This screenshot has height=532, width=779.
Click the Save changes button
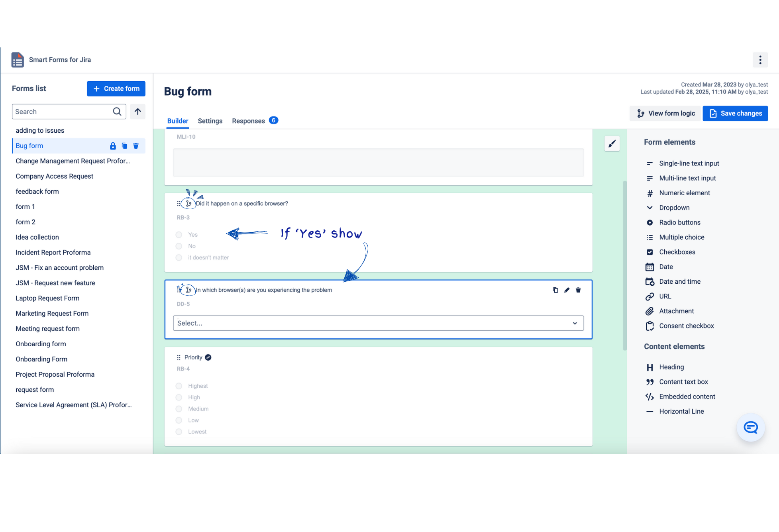click(x=735, y=114)
